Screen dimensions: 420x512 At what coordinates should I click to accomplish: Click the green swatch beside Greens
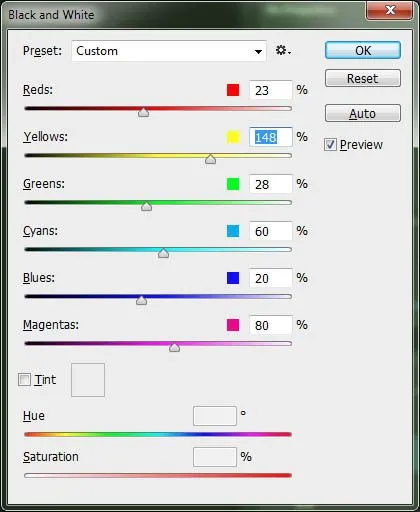[x=233, y=184]
